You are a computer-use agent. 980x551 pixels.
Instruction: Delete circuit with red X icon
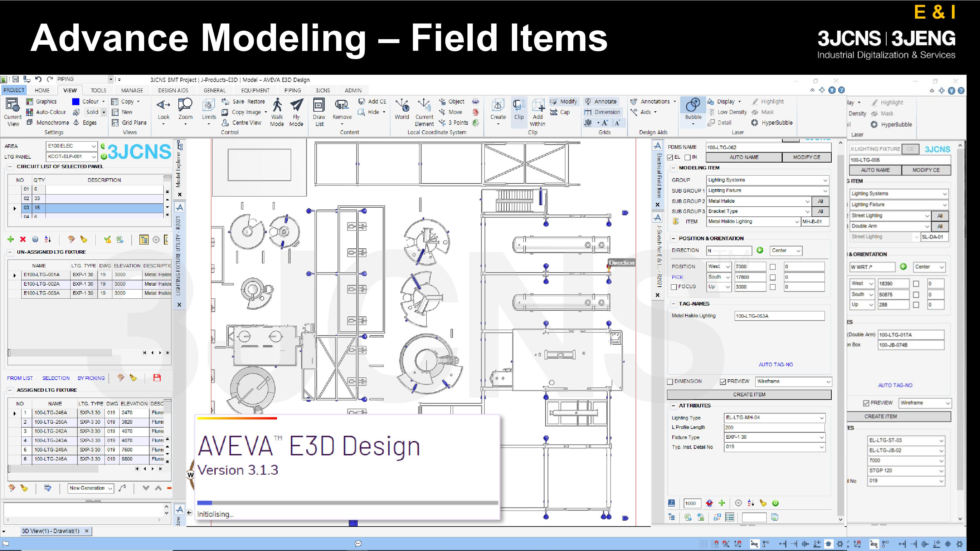[x=23, y=239]
